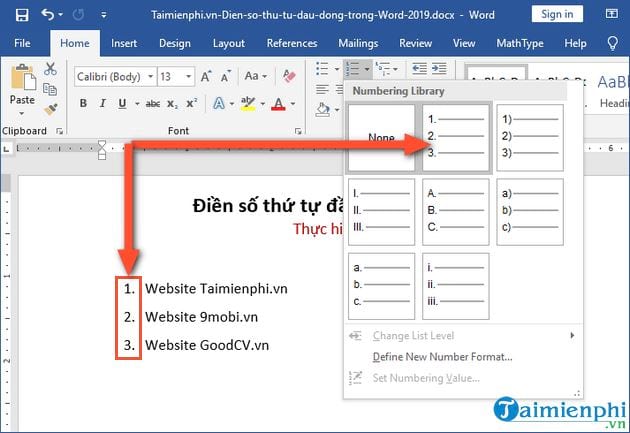The image size is (630, 433).
Task: Click Define New Number Format menu item
Action: click(463, 357)
